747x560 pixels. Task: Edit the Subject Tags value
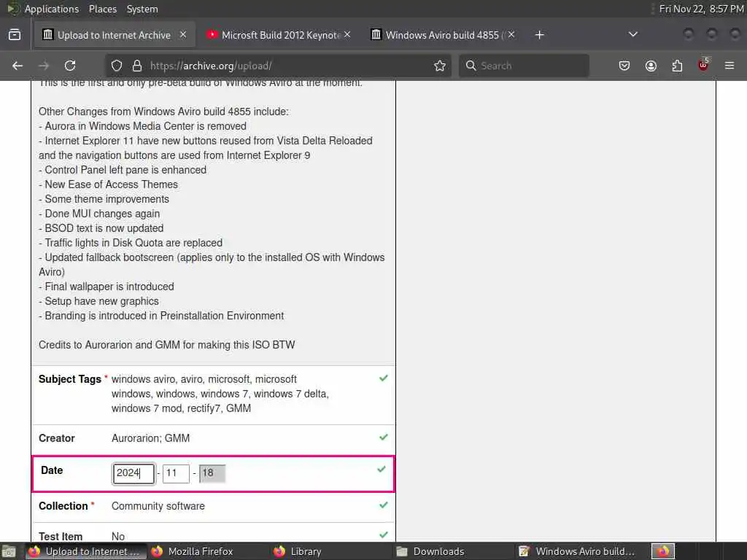[220, 394]
